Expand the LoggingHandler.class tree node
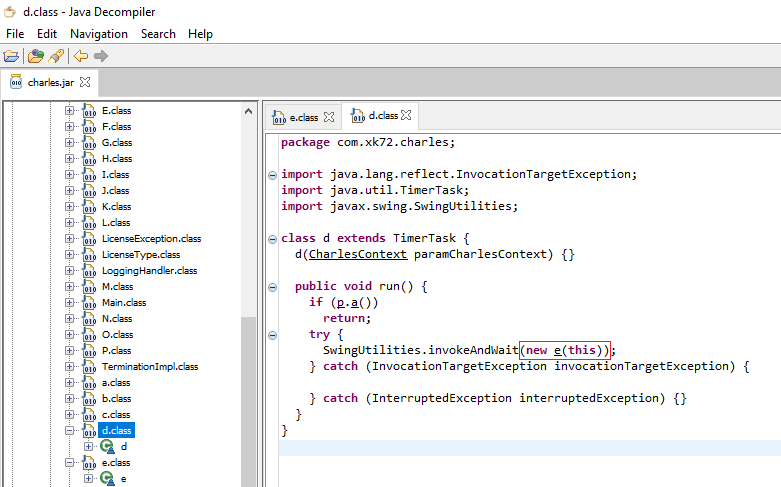The image size is (781, 487). 69,270
